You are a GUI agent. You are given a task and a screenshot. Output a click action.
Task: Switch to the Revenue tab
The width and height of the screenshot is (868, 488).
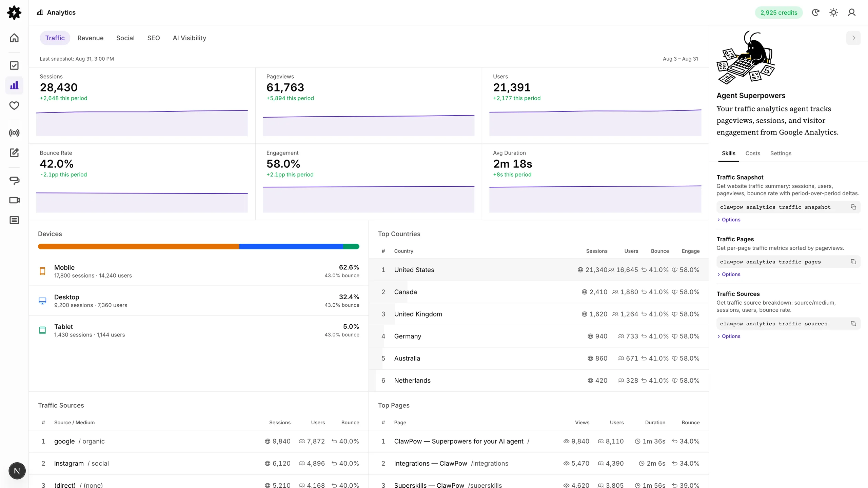(x=90, y=38)
